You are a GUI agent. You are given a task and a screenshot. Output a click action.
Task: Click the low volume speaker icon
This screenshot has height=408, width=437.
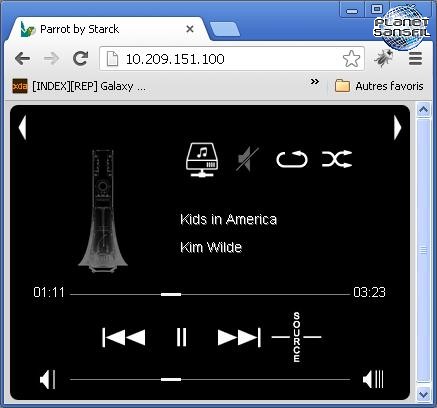(x=47, y=379)
